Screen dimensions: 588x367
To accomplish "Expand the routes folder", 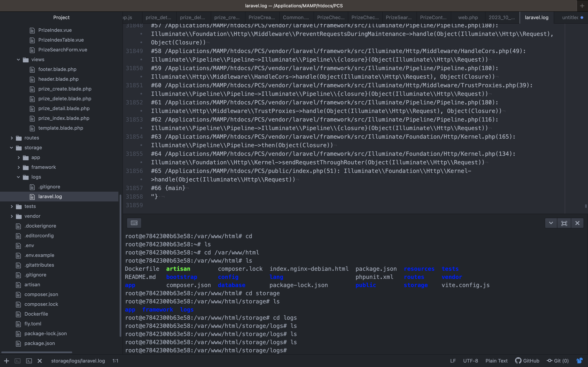I will 11,138.
